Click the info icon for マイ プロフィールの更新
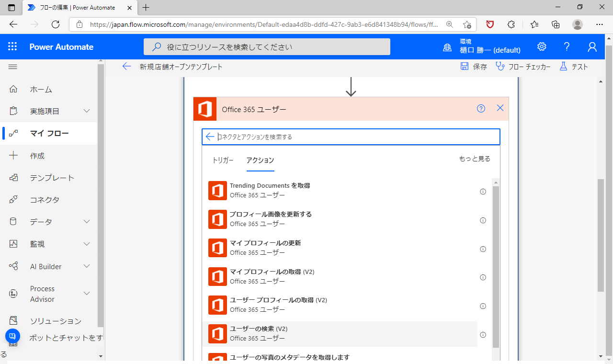 tap(483, 249)
